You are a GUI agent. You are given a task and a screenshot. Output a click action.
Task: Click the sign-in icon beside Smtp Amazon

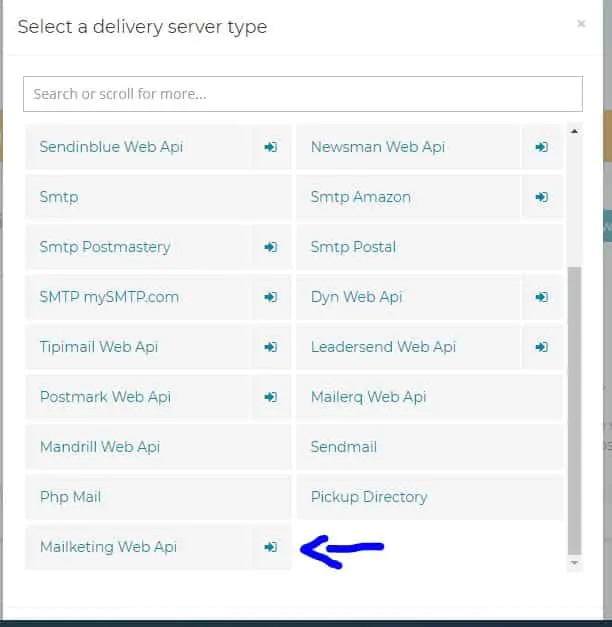coord(541,197)
